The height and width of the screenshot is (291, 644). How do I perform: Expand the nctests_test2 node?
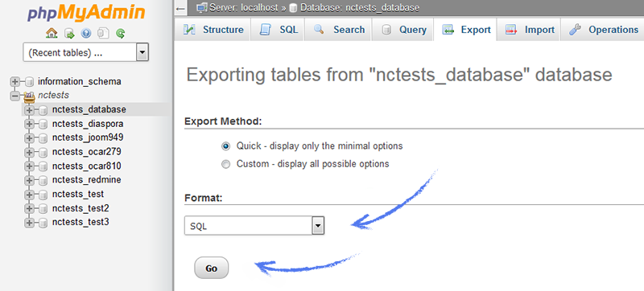click(29, 209)
